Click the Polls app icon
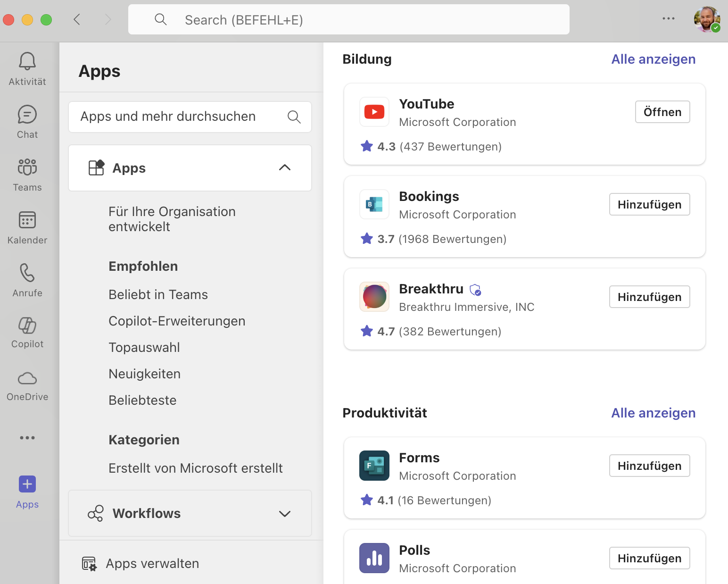This screenshot has height=584, width=728. coord(374,558)
